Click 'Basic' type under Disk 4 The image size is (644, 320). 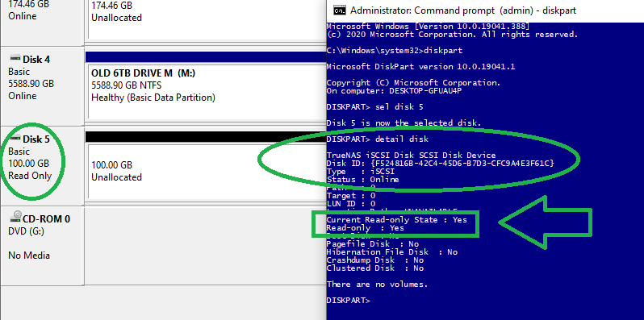[x=19, y=72]
